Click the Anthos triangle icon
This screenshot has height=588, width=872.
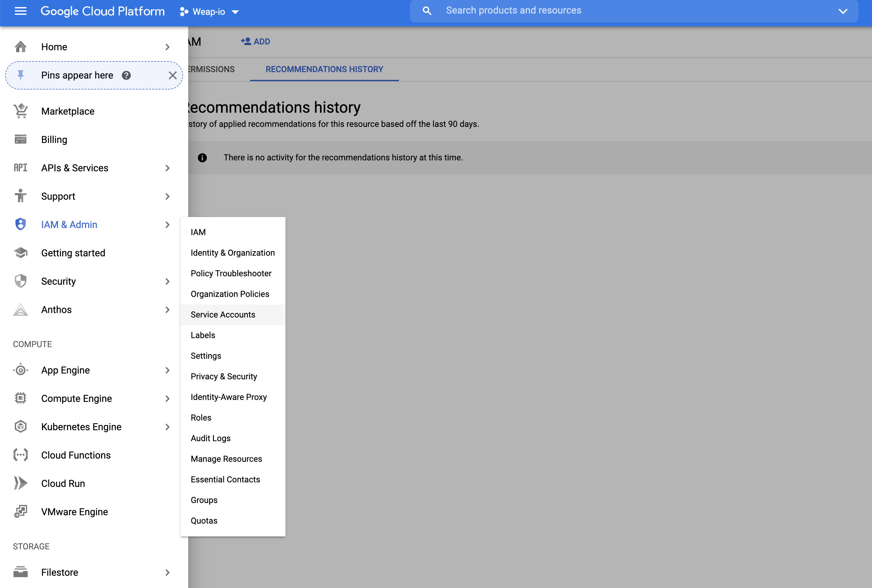(21, 309)
